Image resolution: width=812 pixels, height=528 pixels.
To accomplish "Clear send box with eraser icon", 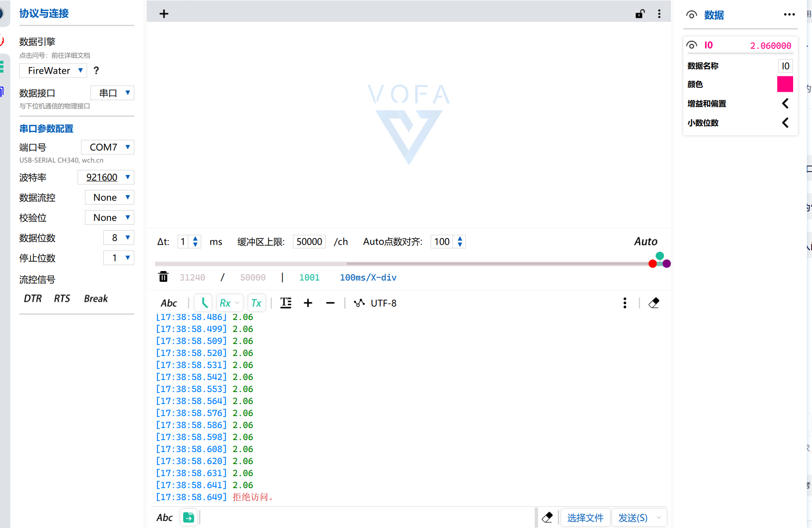I will click(x=547, y=518).
